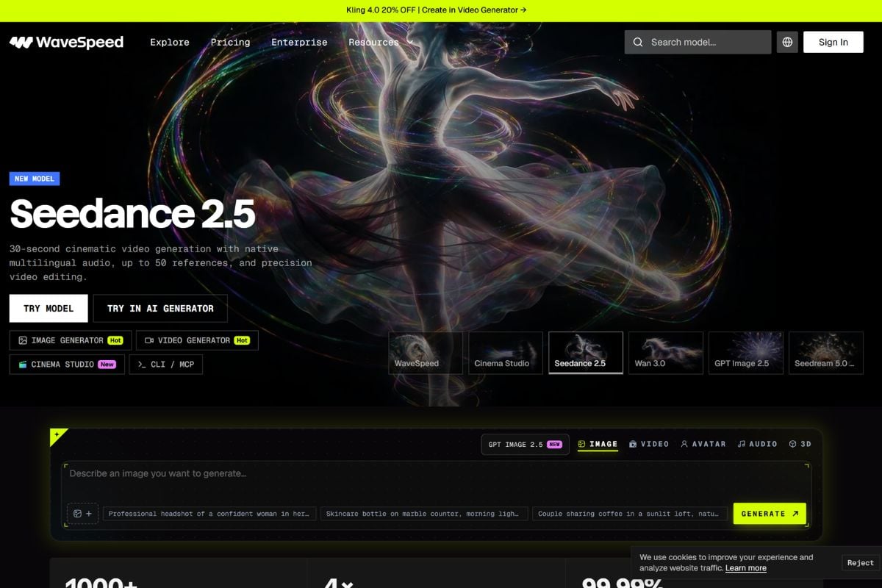Open the Explore menu
Viewport: 882px width, 588px height.
170,42
